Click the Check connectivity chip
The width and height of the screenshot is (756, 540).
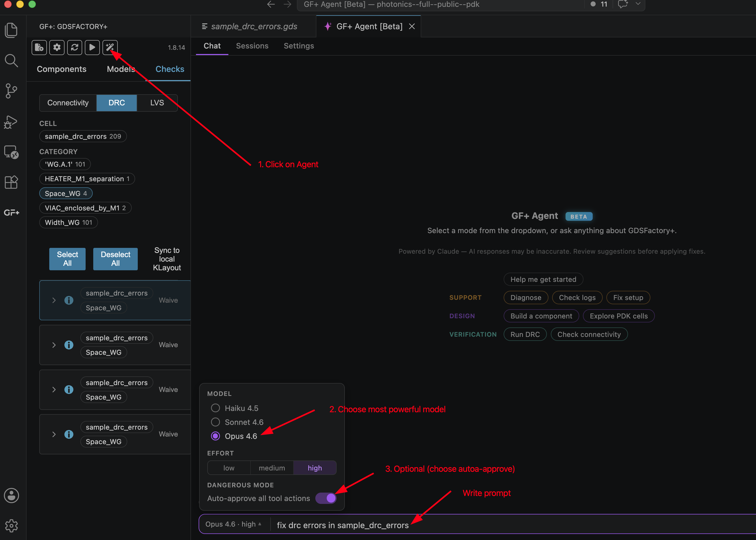pyautogui.click(x=589, y=334)
